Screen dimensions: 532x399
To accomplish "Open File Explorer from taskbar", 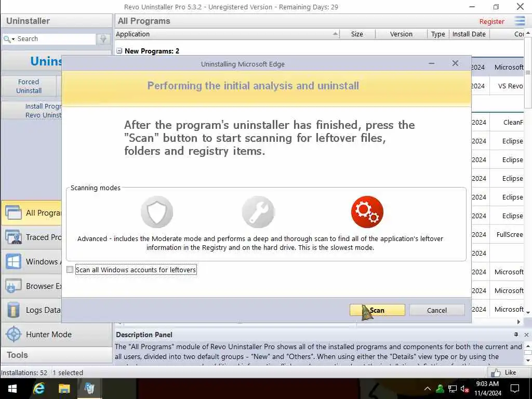I will 64,389.
